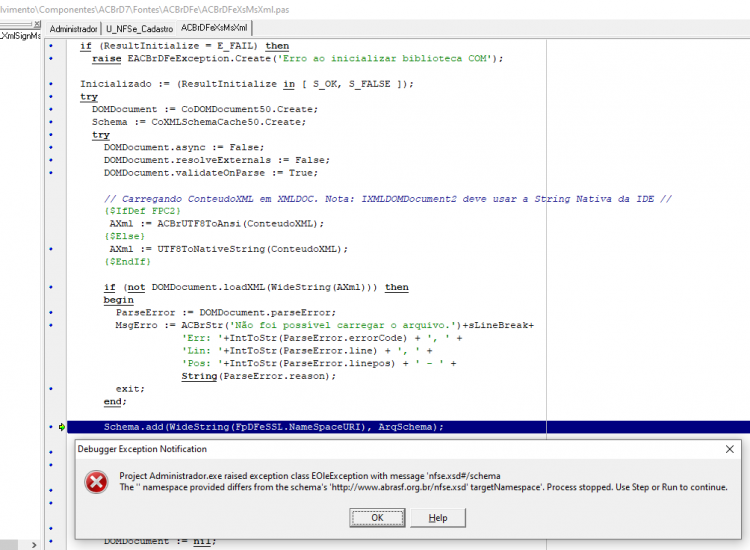
Task: Click the 'DOMDocument := CoDOMDocument50.Create;' line
Action: (205, 109)
